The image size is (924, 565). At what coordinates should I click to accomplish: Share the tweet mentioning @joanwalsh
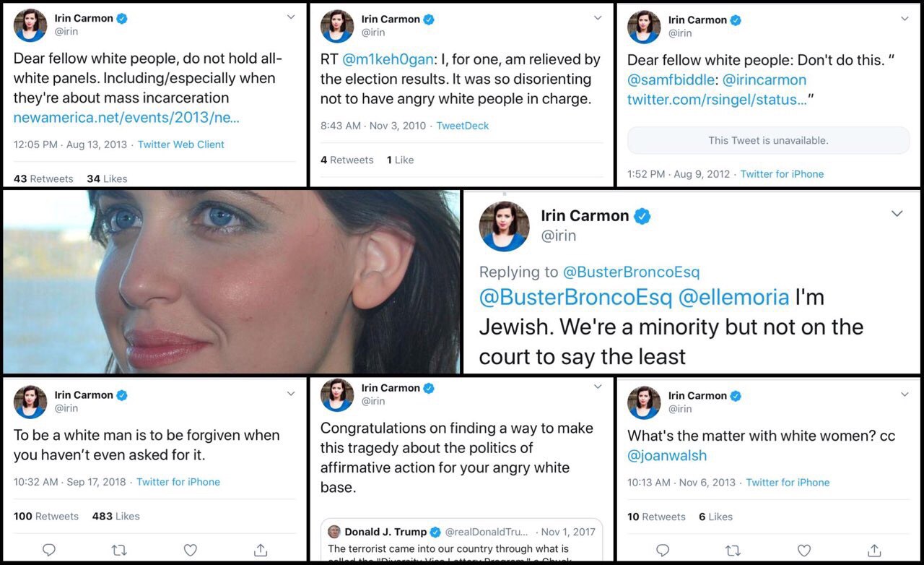(874, 550)
